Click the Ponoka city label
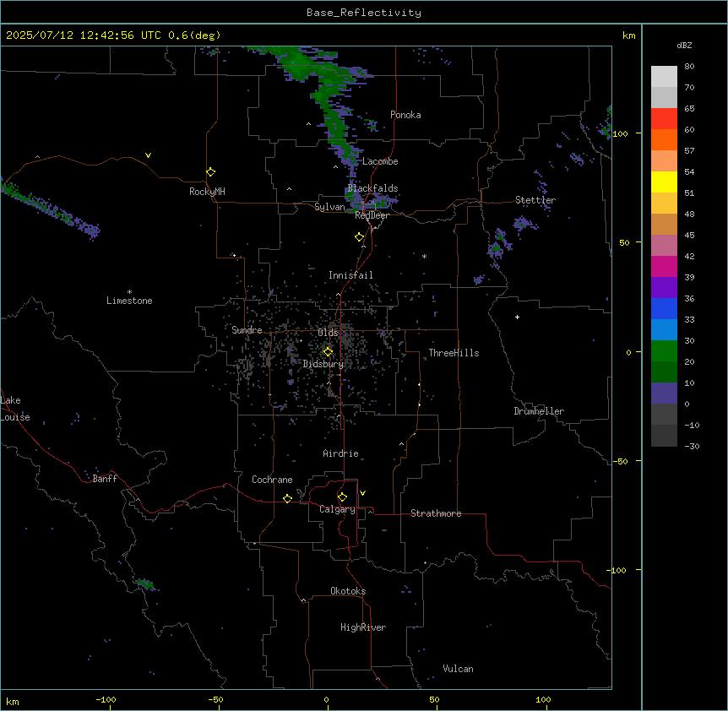This screenshot has height=711, width=728. click(x=405, y=115)
